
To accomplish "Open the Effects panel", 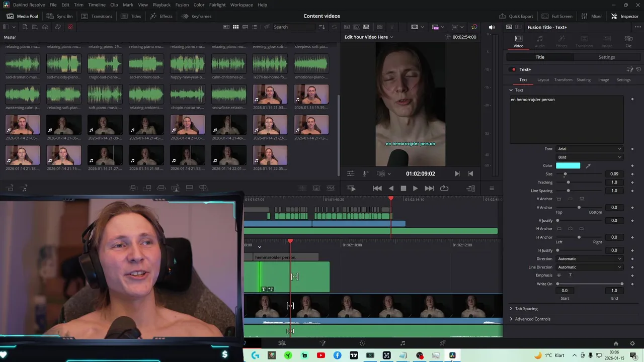I will 161,16.
